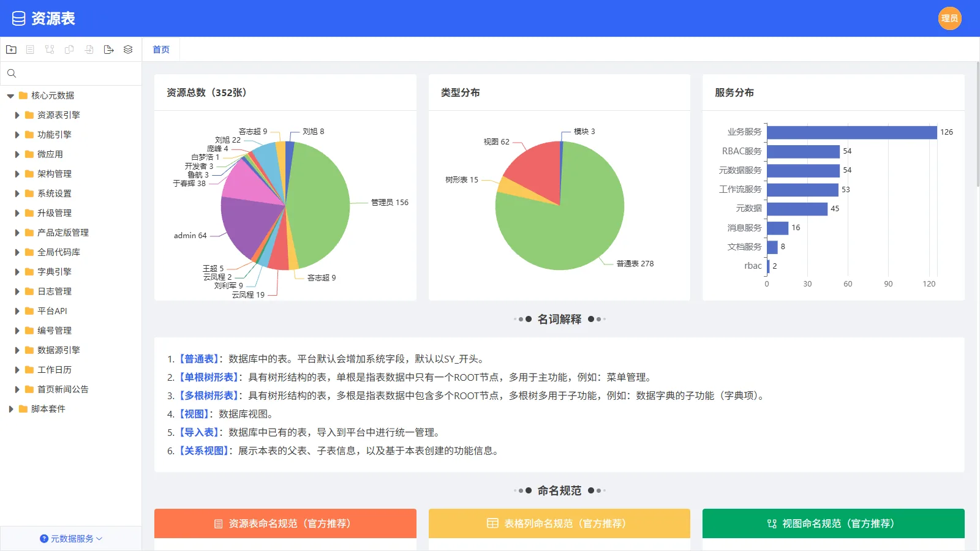The width and height of the screenshot is (980, 551).
Task: Open the 视图命名规范（官方推荐） card
Action: [x=834, y=523]
